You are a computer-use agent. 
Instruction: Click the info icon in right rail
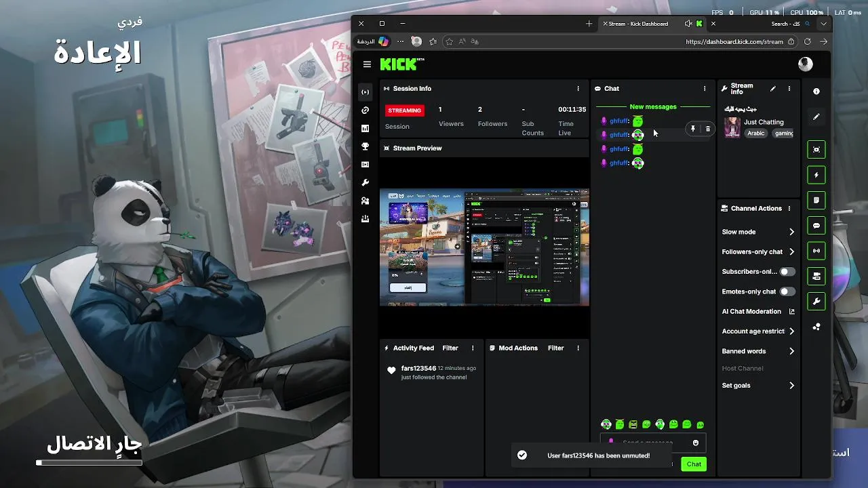816,91
